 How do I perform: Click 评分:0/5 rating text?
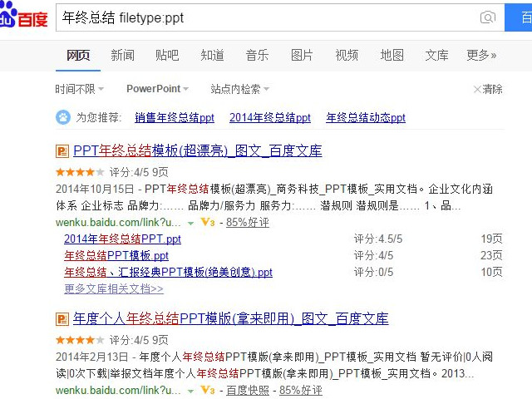click(x=373, y=273)
